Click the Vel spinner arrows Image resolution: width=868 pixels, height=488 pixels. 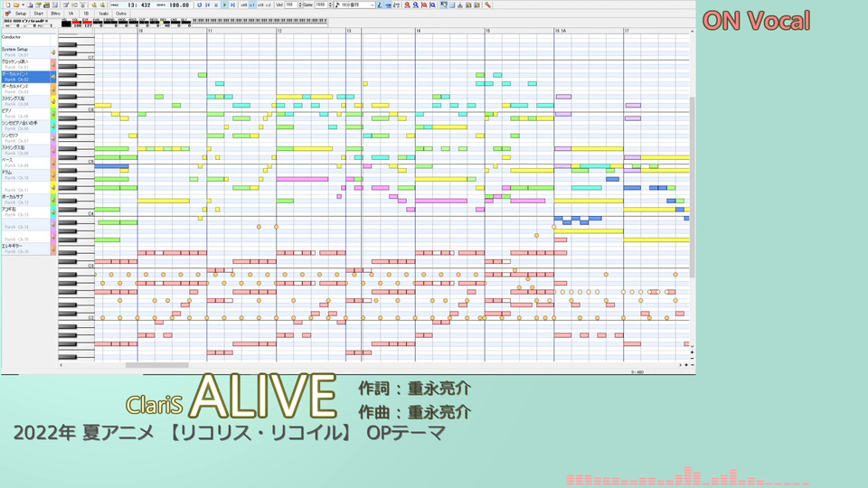point(300,5)
